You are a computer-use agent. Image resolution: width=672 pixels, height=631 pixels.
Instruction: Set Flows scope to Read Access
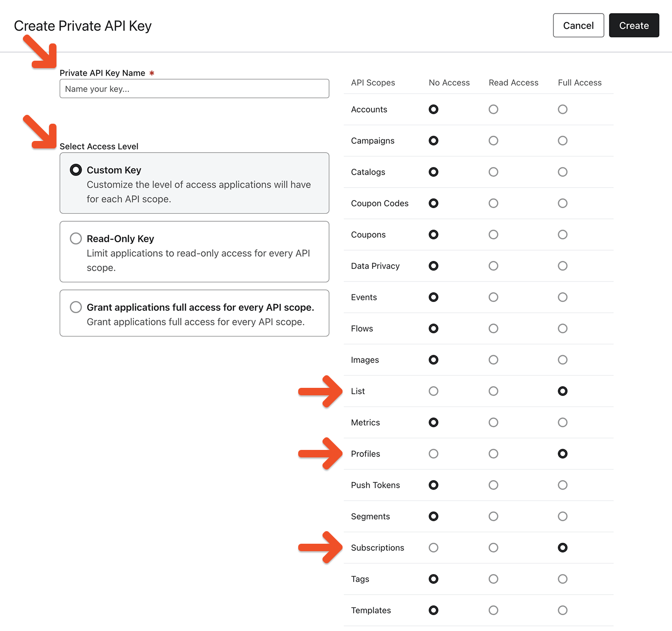pos(493,328)
